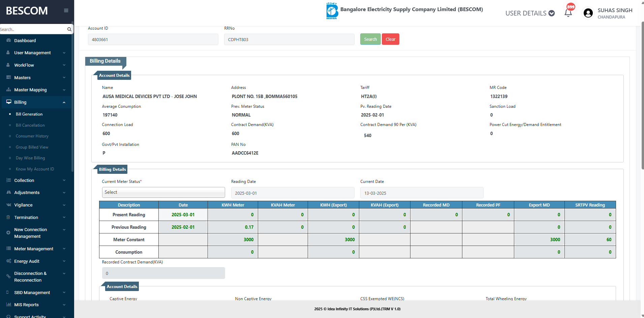Image resolution: width=644 pixels, height=318 pixels.
Task: Click the New Connection Management icon
Action: point(8,233)
